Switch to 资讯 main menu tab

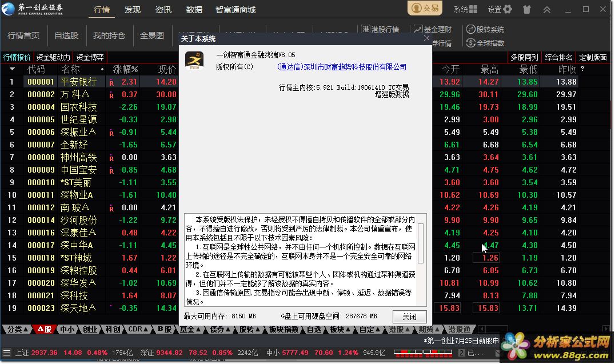163,10
